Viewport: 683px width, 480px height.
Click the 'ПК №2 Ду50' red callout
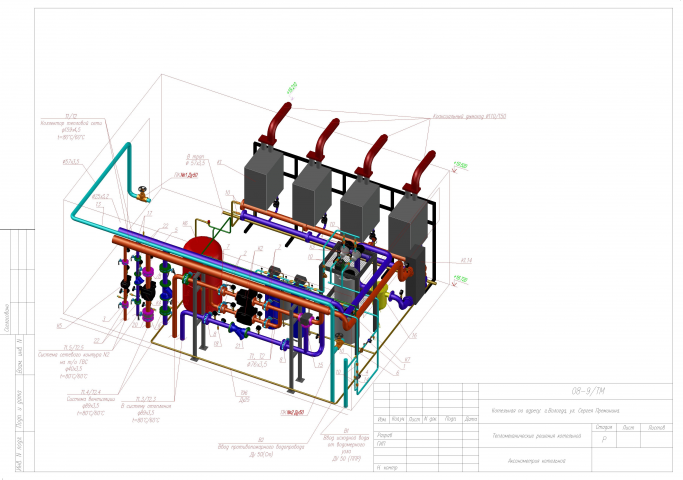pyautogui.click(x=292, y=412)
